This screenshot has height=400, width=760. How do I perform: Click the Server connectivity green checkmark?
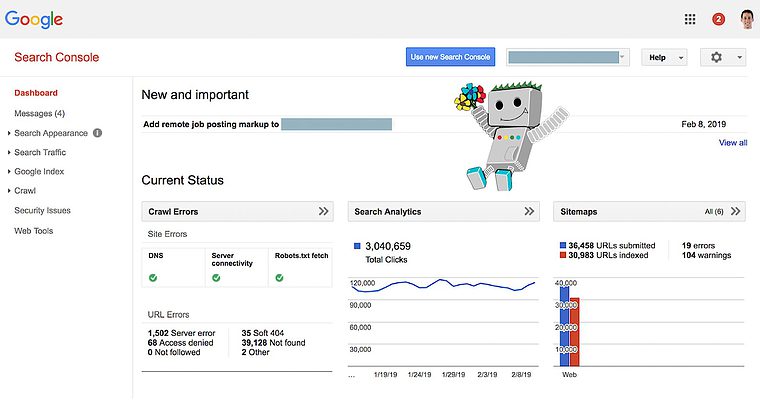(216, 278)
